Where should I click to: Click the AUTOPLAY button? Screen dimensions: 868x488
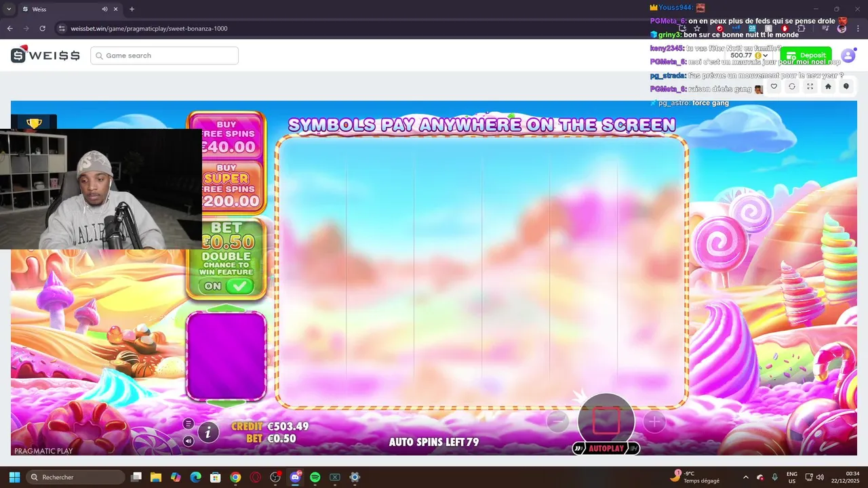[x=606, y=449]
